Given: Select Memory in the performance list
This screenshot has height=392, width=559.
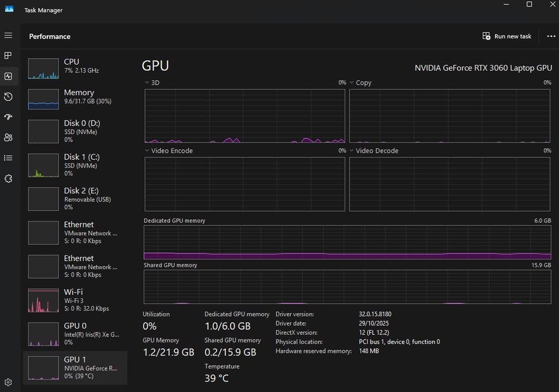Looking at the screenshot, I should point(75,99).
